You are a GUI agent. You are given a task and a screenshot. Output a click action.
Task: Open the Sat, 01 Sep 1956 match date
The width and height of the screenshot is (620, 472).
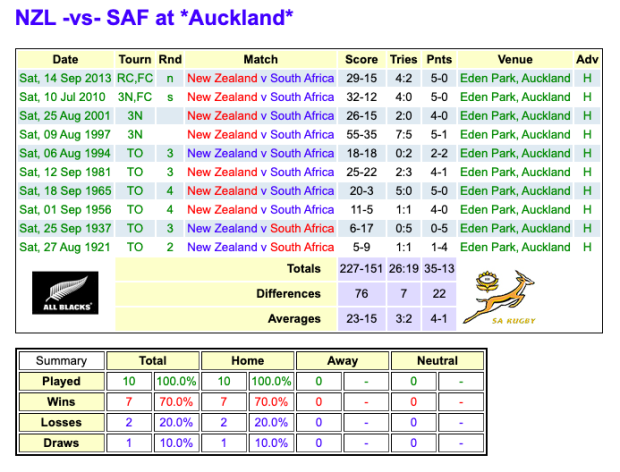click(x=65, y=210)
